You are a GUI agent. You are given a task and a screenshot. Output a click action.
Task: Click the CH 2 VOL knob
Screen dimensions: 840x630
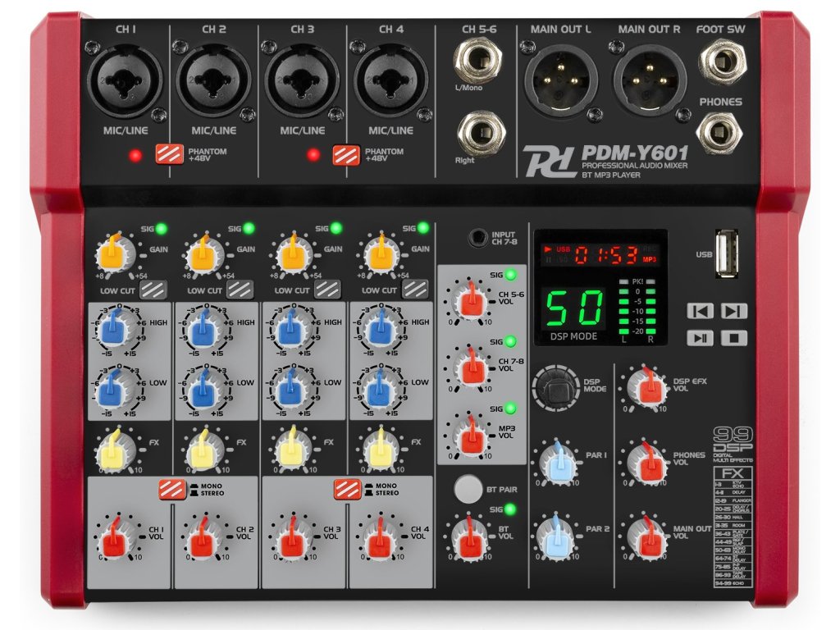pyautogui.click(x=203, y=538)
